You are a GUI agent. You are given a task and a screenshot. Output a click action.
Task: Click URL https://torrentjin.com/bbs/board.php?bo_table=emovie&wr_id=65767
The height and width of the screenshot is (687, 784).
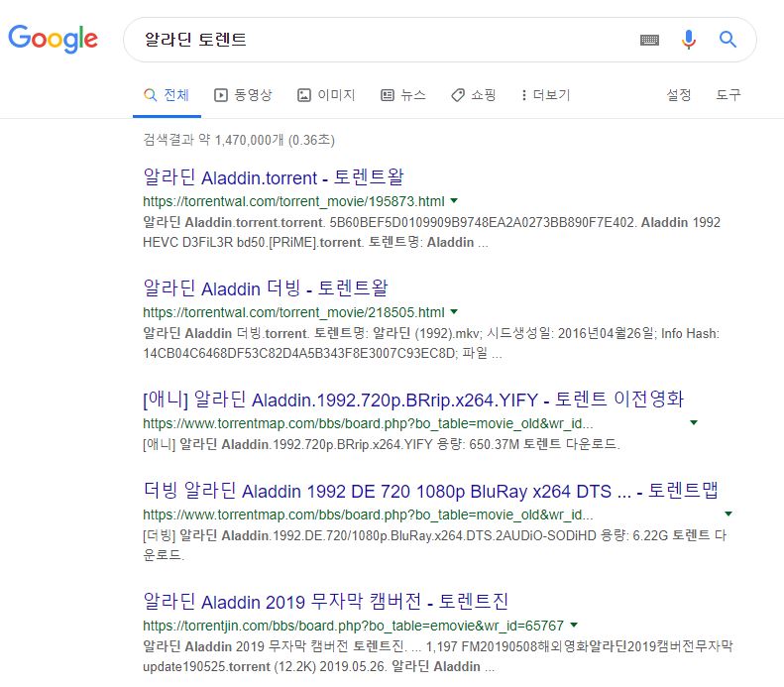click(x=353, y=626)
